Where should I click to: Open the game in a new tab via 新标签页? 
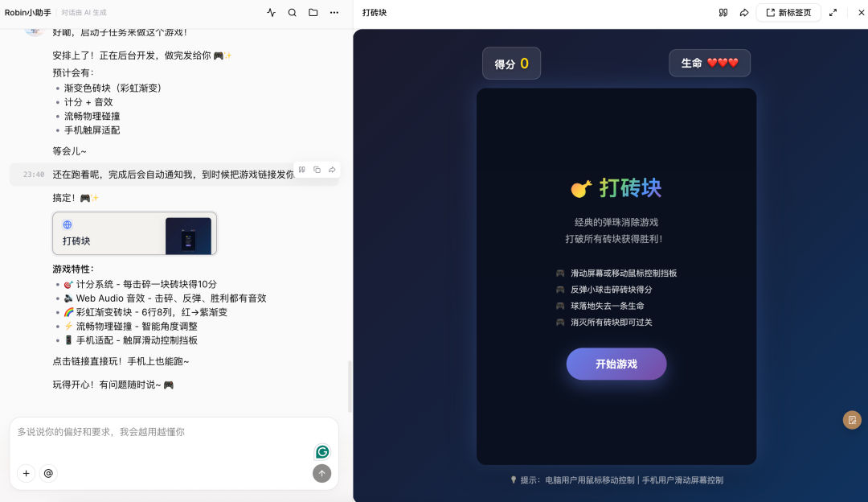(x=788, y=12)
